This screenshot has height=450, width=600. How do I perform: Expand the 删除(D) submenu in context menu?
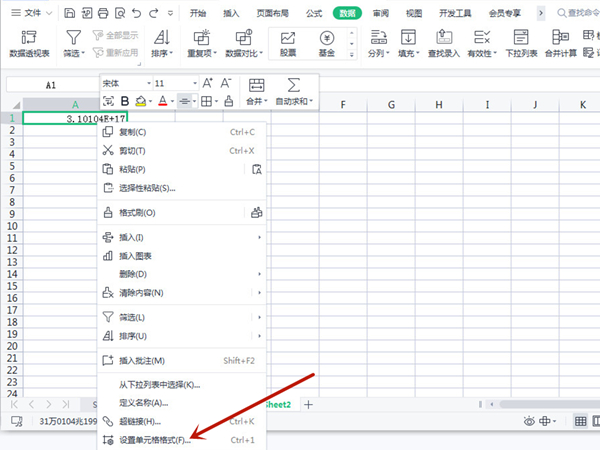(259, 274)
